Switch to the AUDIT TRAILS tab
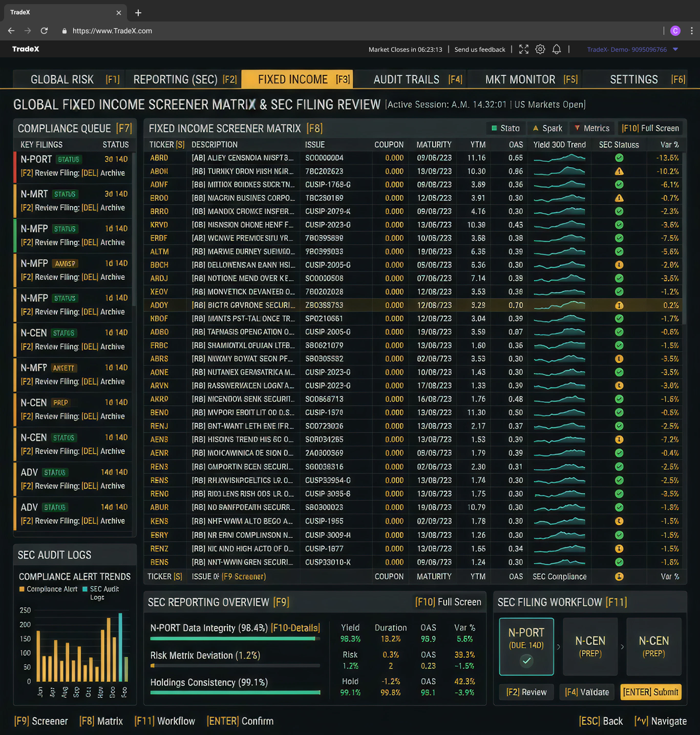 (407, 79)
